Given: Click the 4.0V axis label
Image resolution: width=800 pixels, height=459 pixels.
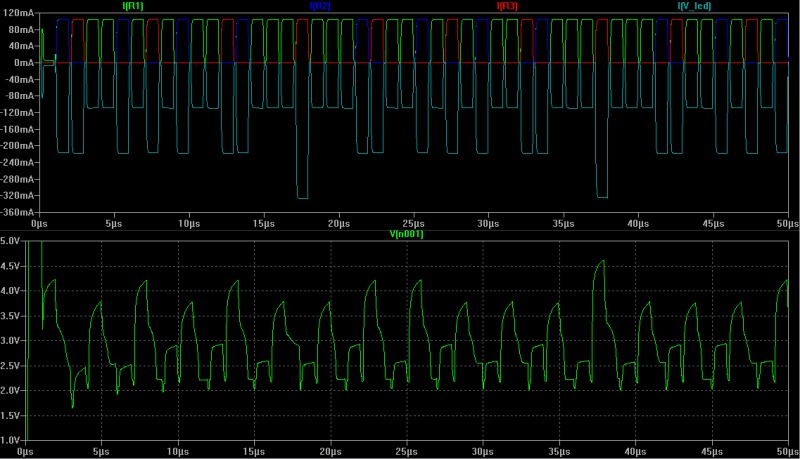Looking at the screenshot, I should coord(10,291).
